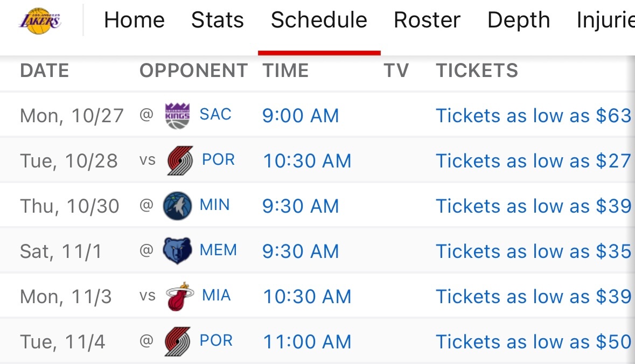This screenshot has height=364, width=635.
Task: Open the Home tab
Action: coord(134,20)
